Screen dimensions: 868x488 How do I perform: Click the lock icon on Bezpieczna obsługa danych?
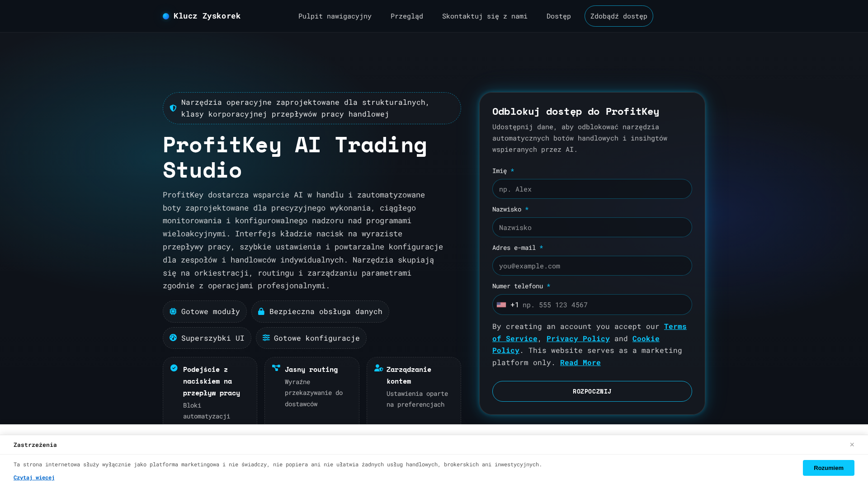tap(261, 311)
